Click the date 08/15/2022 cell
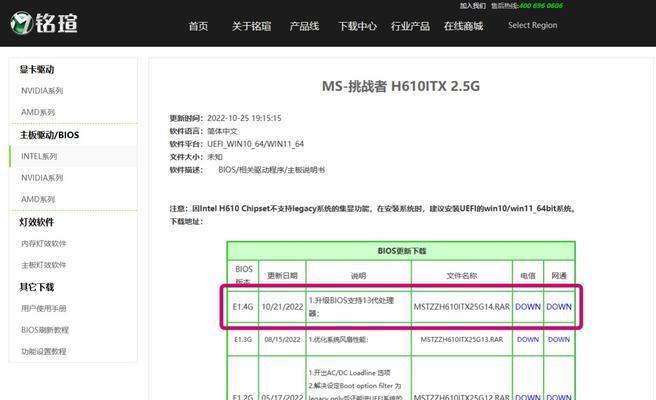The height and width of the screenshot is (400, 656). coord(282,339)
